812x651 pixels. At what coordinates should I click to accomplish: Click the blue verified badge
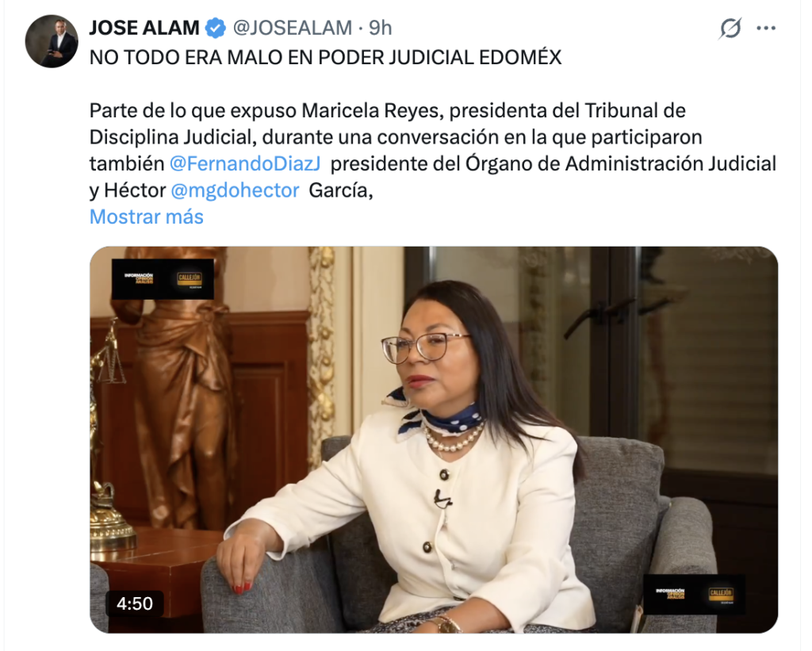[x=216, y=28]
